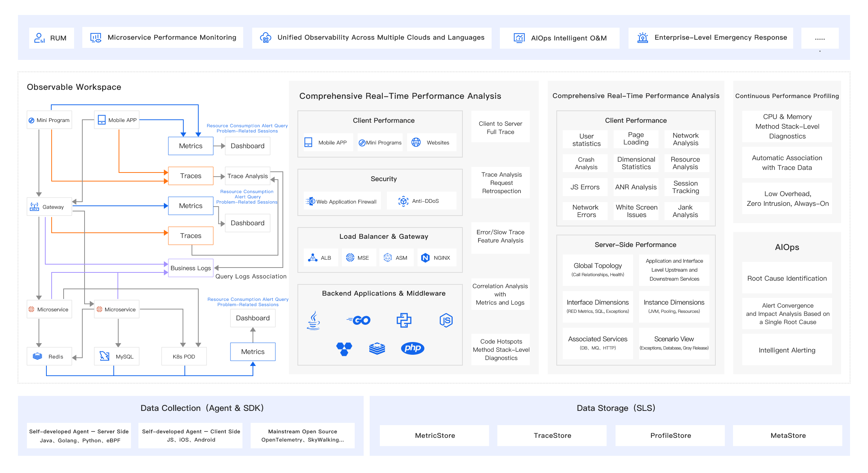This screenshot has width=868, height=473.
Task: Click the PHP logo icon
Action: point(412,348)
